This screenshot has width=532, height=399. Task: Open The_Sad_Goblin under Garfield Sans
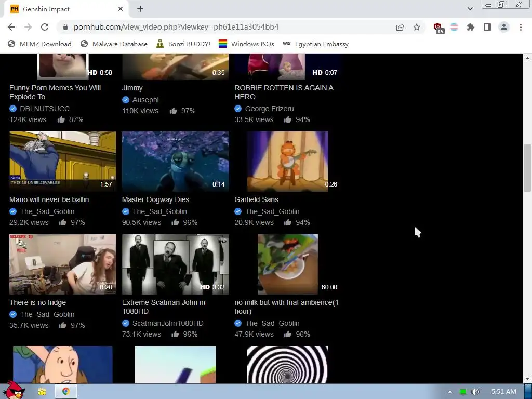tap(272, 211)
